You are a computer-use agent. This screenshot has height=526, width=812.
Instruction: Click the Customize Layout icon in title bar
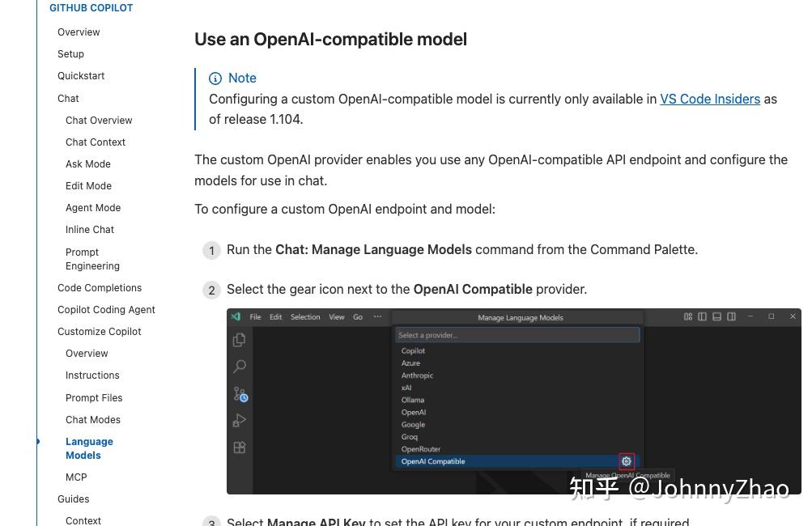[687, 316]
